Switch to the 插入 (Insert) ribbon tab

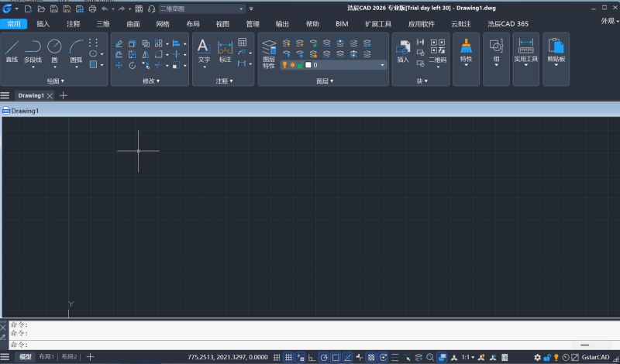(43, 24)
